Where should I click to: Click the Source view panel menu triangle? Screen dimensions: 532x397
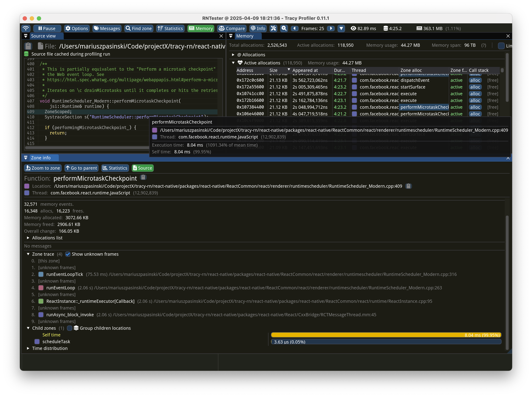26,36
